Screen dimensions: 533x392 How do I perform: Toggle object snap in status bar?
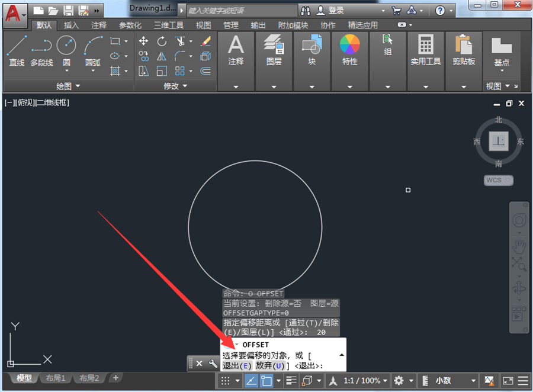click(x=266, y=380)
